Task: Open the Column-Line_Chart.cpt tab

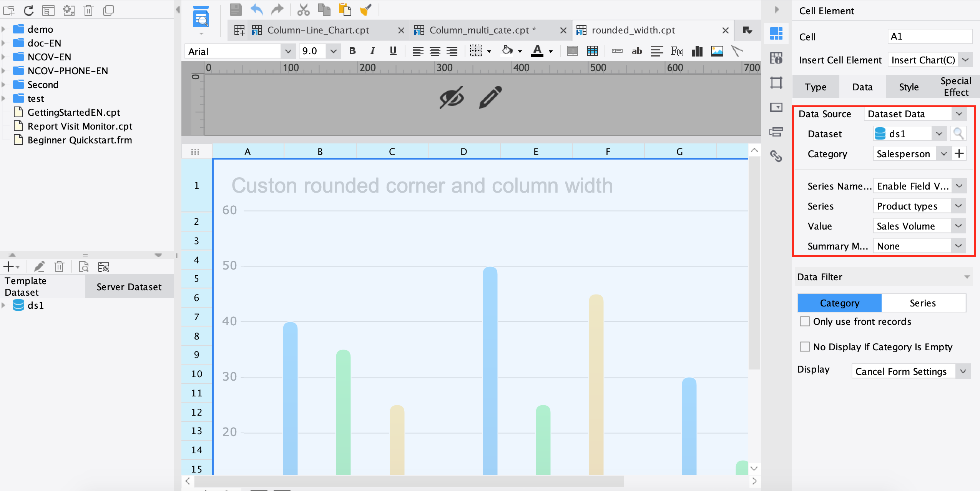Action: 318,30
